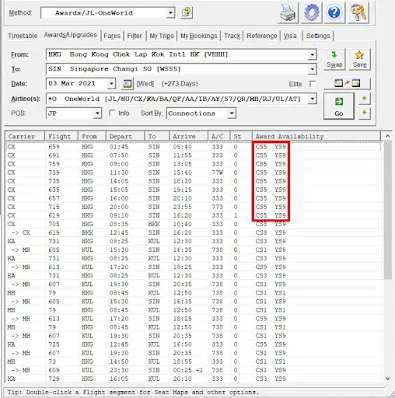Select the Awards/Upgrades tab
This screenshot has width=395, height=398.
pos(70,35)
